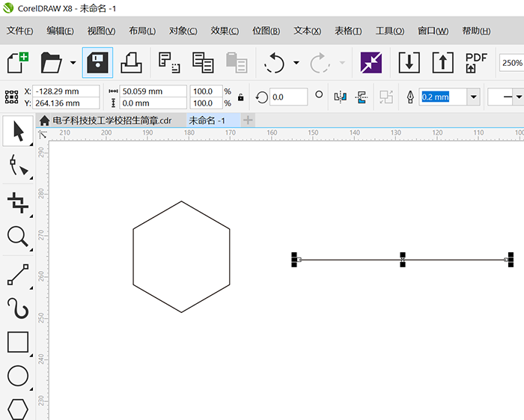Select the Ellipse tool
The image size is (524, 420).
coord(18,376)
